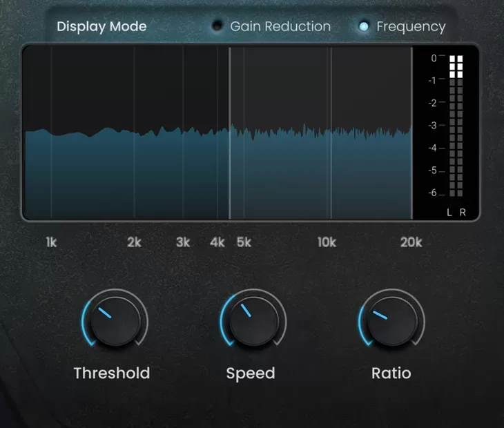Image resolution: width=504 pixels, height=428 pixels.
Task: Click the 20k frequency label
Action: 411,242
